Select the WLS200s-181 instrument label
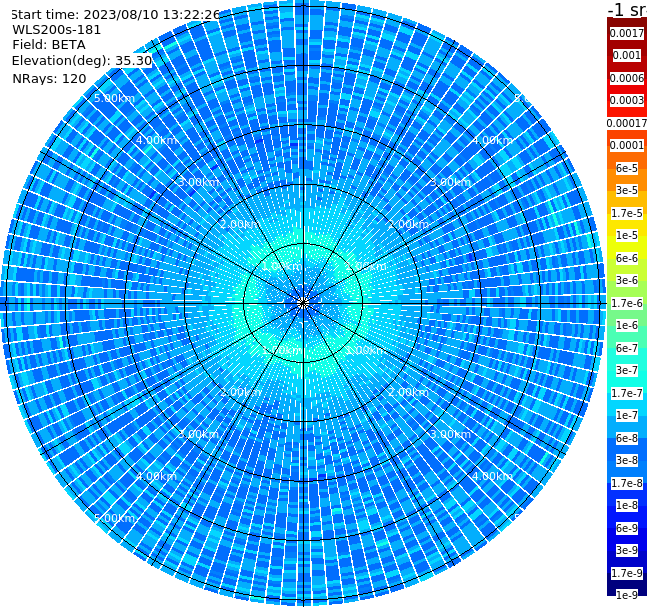 [x=57, y=30]
